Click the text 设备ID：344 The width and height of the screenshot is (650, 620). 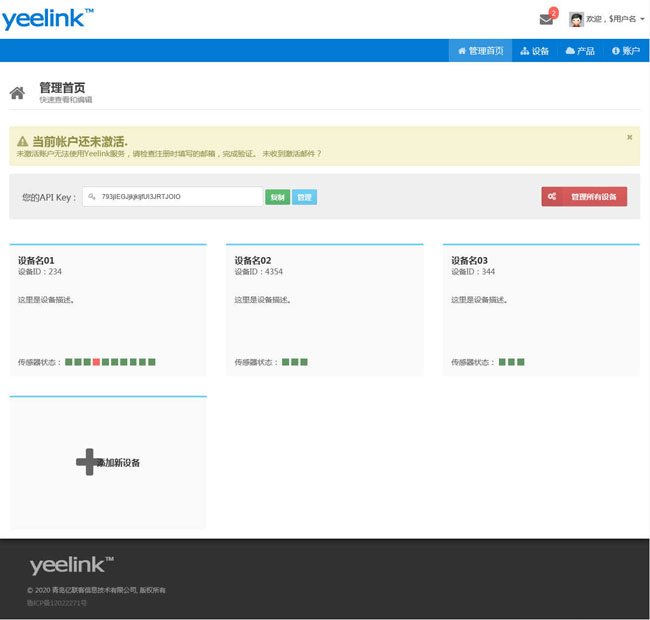(x=473, y=272)
